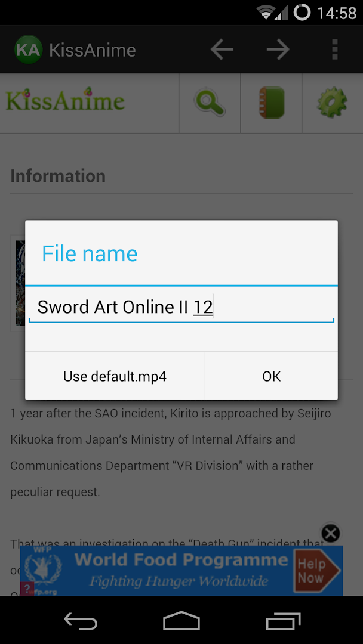Go forward with the right arrow icon

click(278, 50)
